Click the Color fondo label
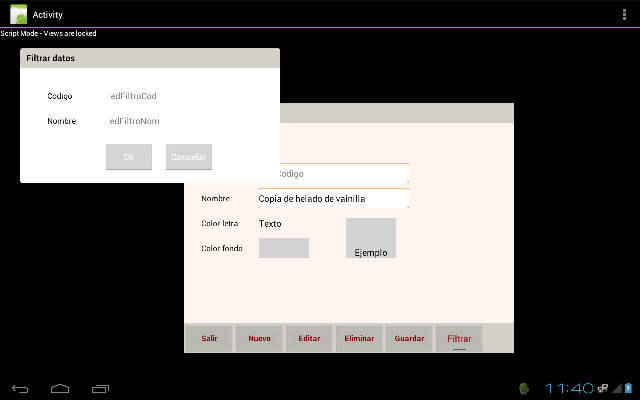 coord(222,248)
